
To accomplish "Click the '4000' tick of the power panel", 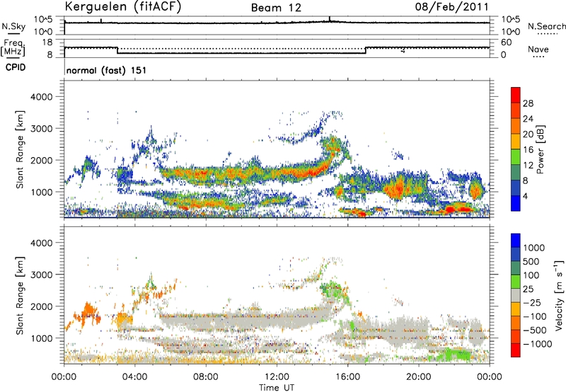I will click(42, 97).
